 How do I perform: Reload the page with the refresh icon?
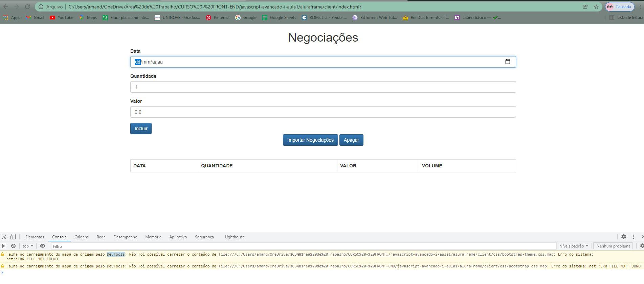27,7
